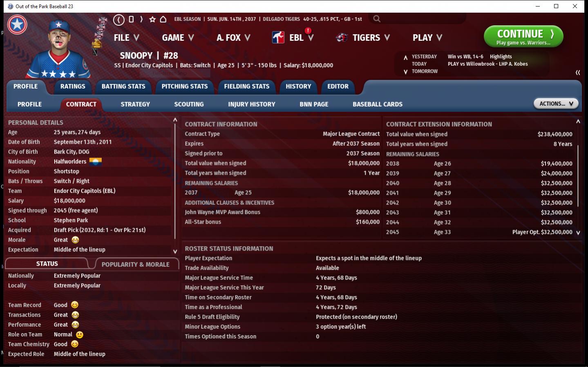The height and width of the screenshot is (367, 588).
Task: Open yesterday's game Highlights link
Action: [501, 57]
